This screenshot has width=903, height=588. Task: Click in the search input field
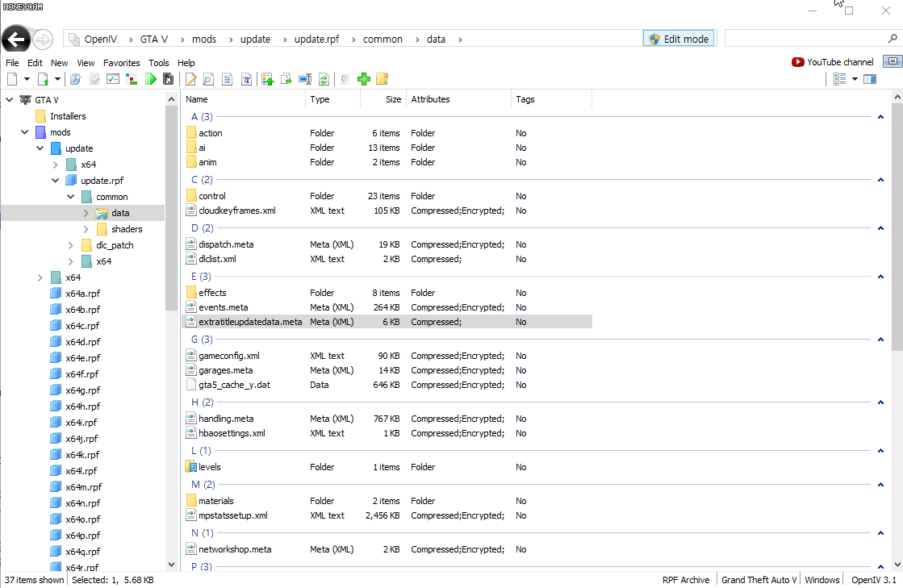(806, 39)
